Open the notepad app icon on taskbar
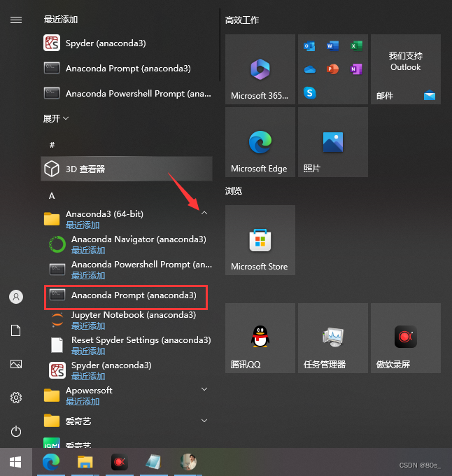Image resolution: width=452 pixels, height=476 pixels. coord(154,462)
